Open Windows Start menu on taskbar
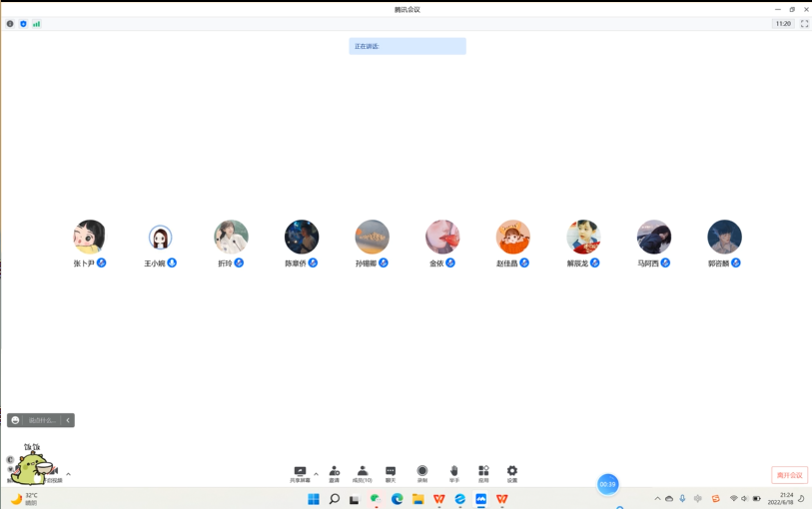This screenshot has width=812, height=509. point(313,499)
